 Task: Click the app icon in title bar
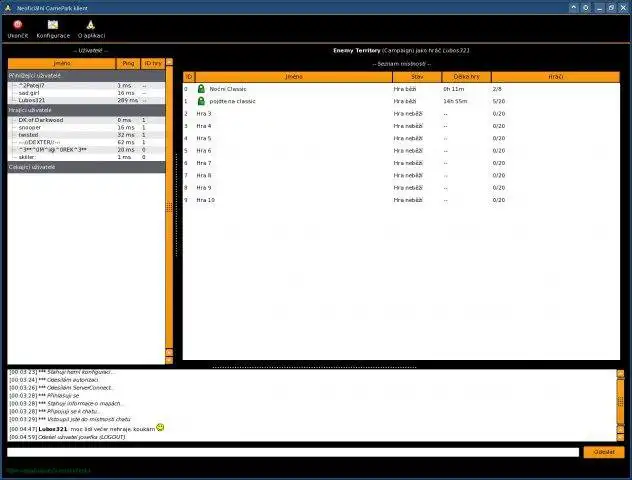coord(8,8)
